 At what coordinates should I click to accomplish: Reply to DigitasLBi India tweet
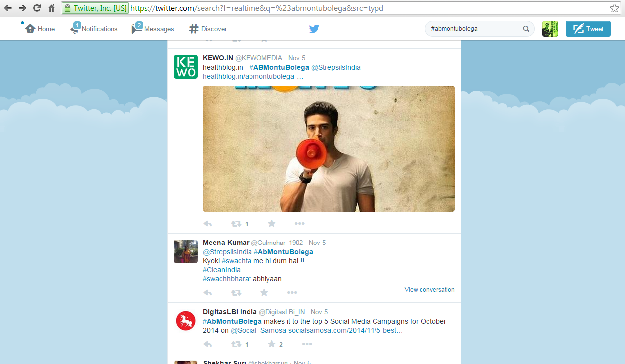[208, 344]
